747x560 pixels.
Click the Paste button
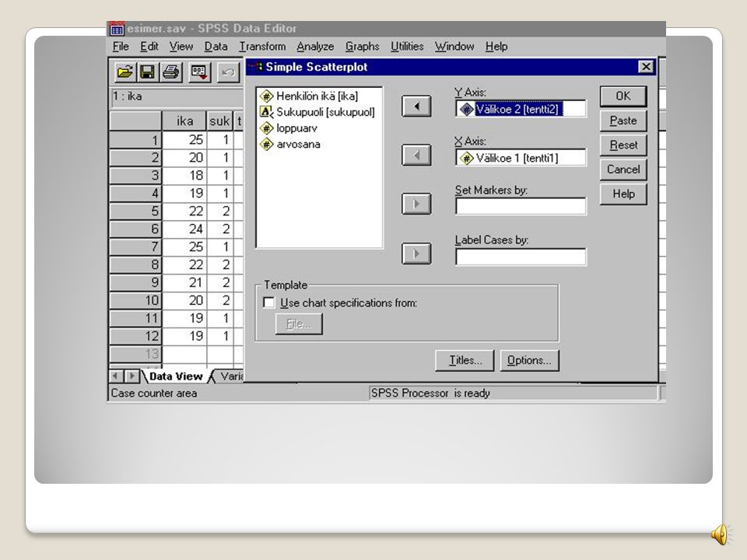(623, 121)
